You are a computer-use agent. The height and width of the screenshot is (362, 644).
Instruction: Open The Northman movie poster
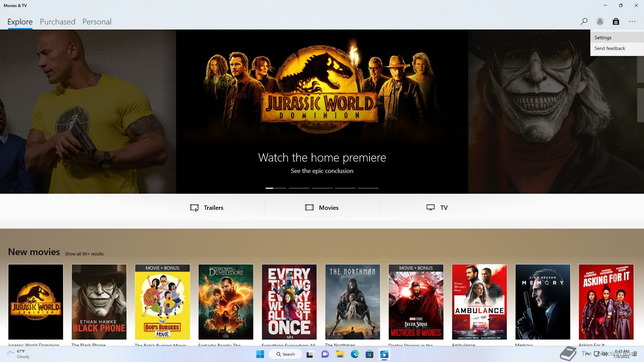pyautogui.click(x=353, y=302)
